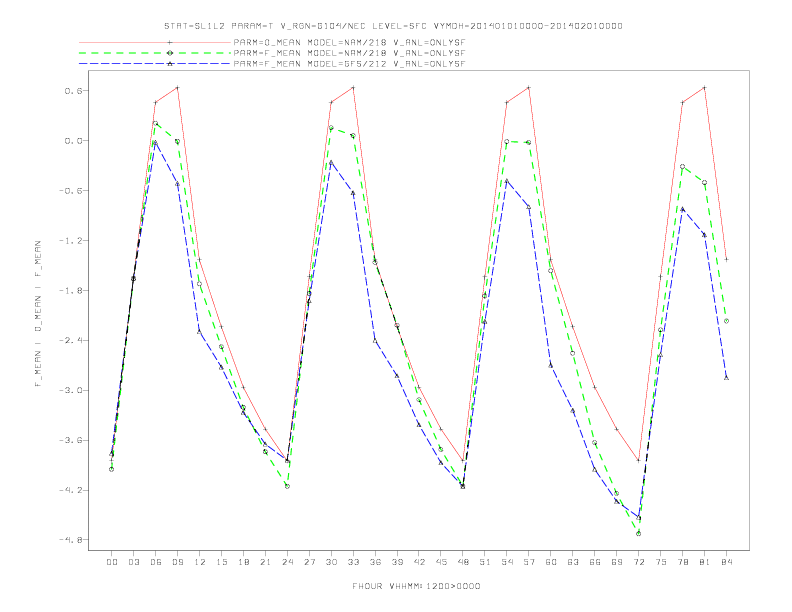Click the x-axis title FHOUR VHHMM:1200>0000
Viewport: 792px width, 612px height.
tap(416, 586)
